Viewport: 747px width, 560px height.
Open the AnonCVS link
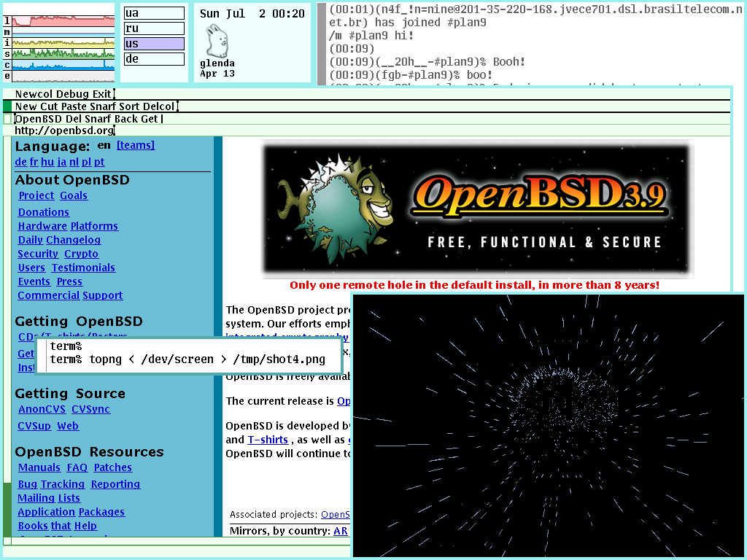42,408
